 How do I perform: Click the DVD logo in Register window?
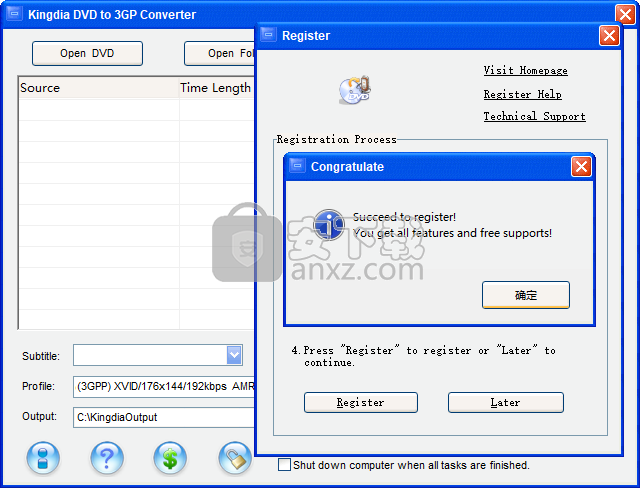pyautogui.click(x=355, y=90)
